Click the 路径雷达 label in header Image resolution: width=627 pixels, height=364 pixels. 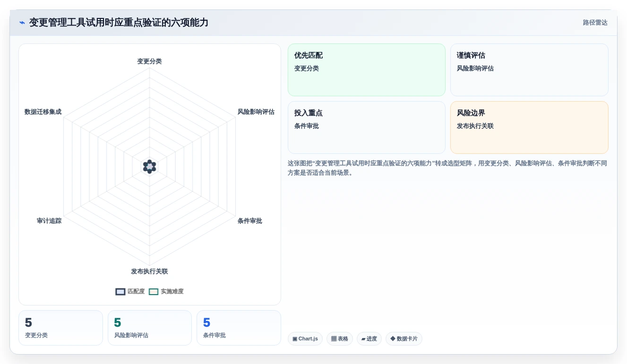point(595,23)
